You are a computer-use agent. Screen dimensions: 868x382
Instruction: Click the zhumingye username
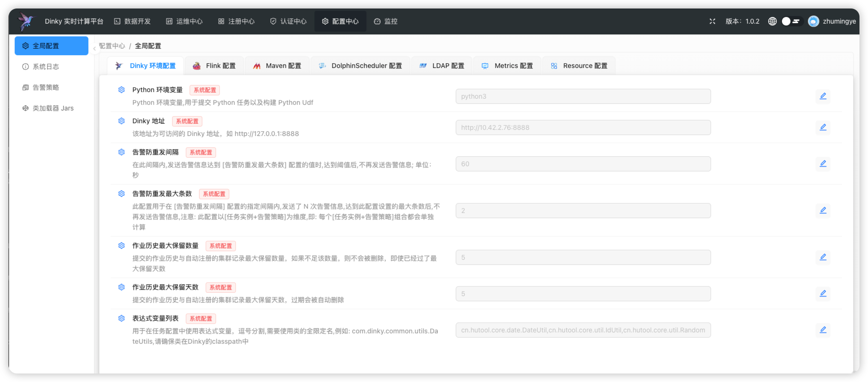839,21
